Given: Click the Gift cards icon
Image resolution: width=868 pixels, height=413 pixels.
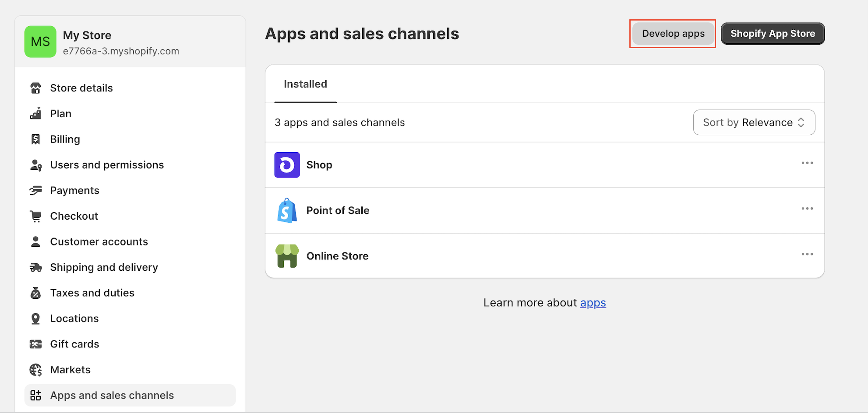Looking at the screenshot, I should point(35,344).
